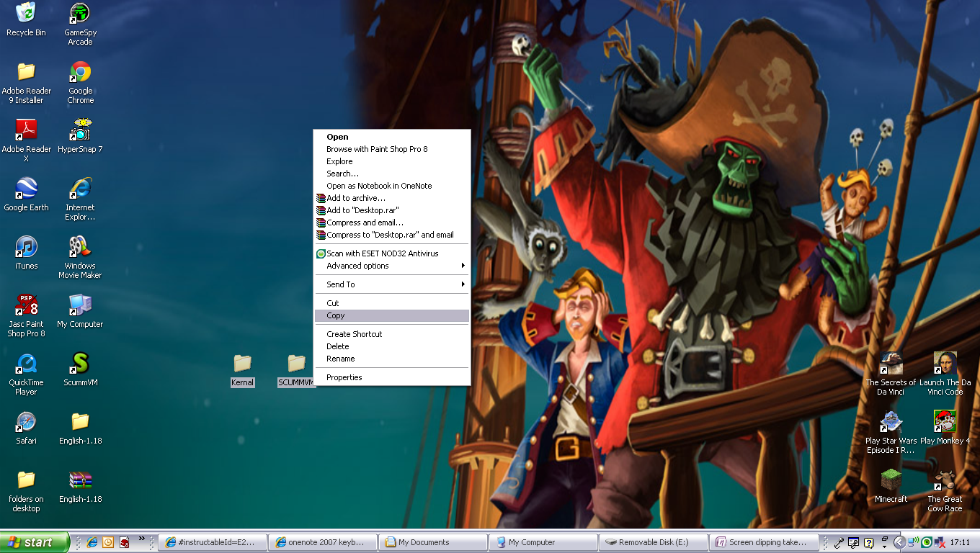Choose Browse with Paint Shop Pro 8
The height and width of the screenshot is (553, 980).
tap(392, 149)
